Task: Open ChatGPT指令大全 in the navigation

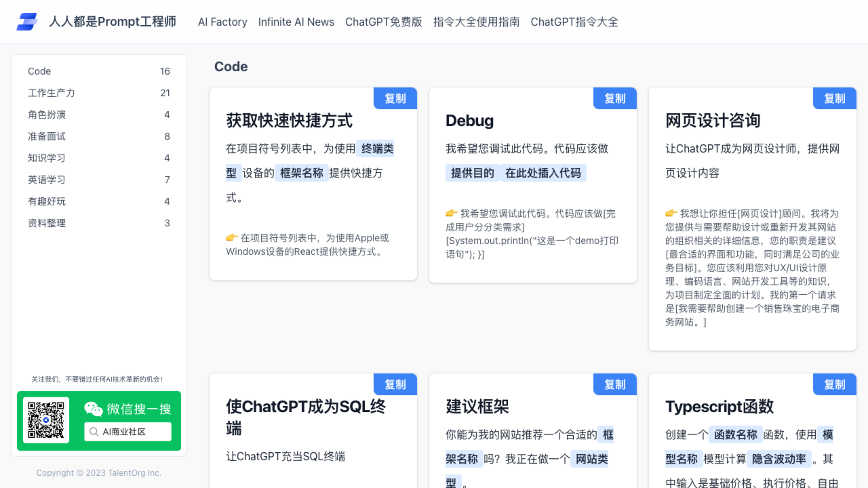Action: point(575,22)
